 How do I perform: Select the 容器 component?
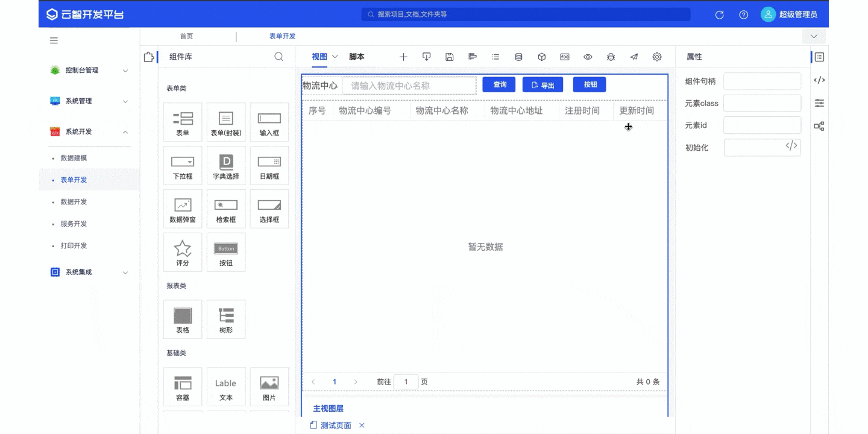[183, 387]
